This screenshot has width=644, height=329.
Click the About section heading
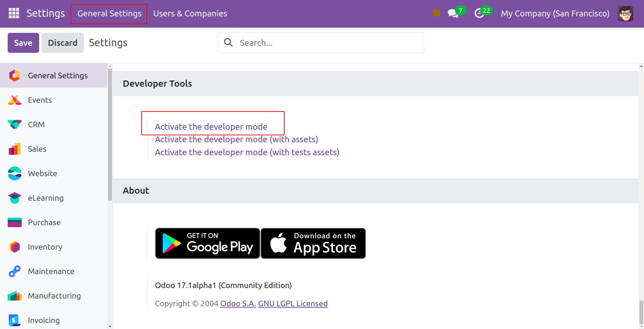point(136,191)
